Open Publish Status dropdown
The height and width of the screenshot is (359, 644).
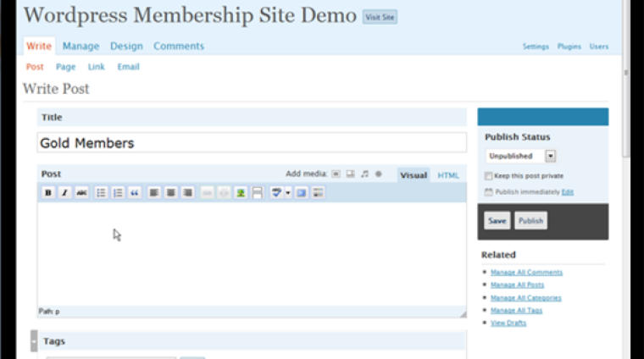click(520, 156)
